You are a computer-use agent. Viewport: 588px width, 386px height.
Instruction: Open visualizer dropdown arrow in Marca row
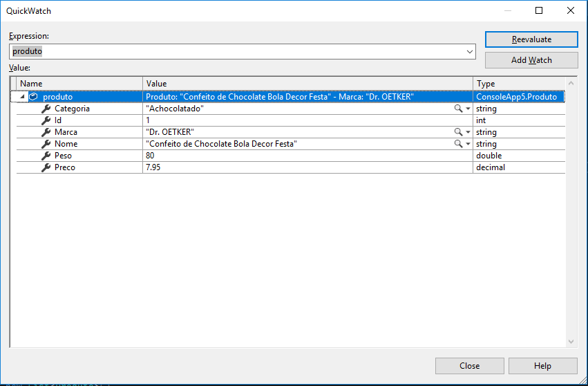tap(468, 133)
